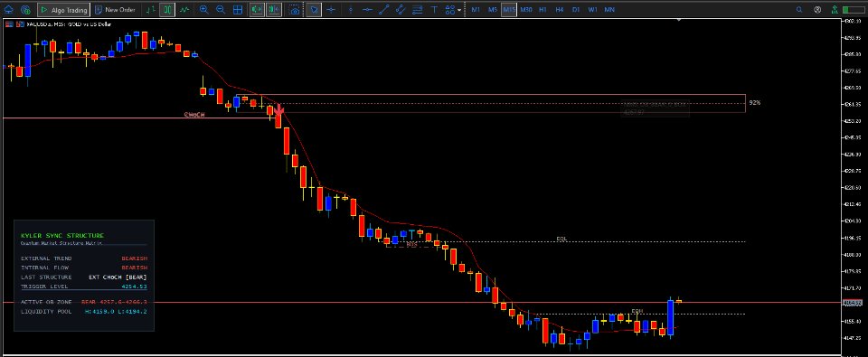
Task: Click the 92% label beside the order block
Action: (754, 103)
